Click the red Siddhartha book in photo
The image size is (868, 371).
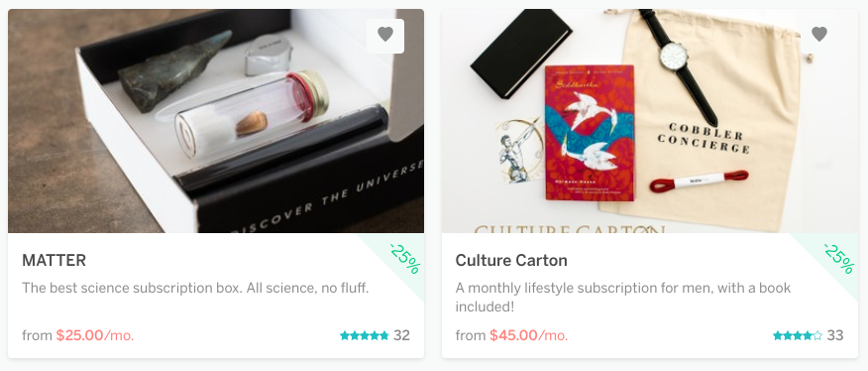[x=590, y=133]
